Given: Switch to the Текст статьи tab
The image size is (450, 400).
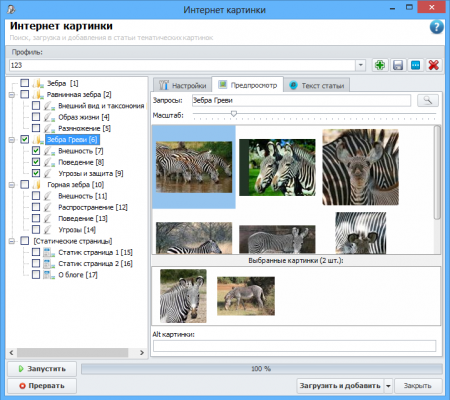Looking at the screenshot, I should (317, 85).
